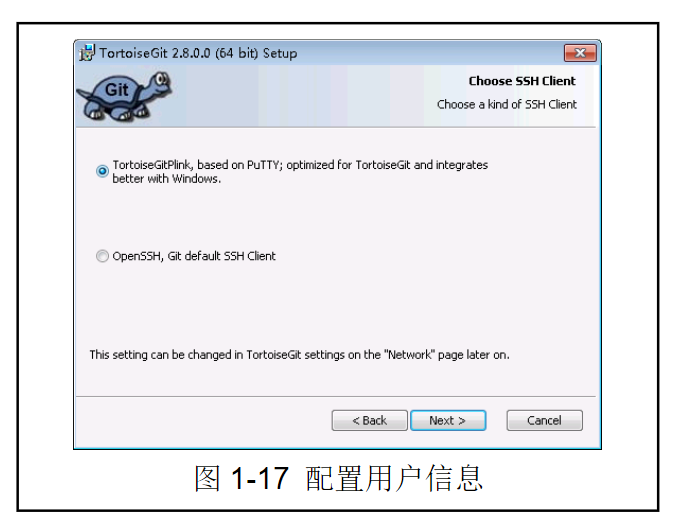The image size is (681, 526).
Task: Click the 'Git' text on turtle shell
Action: pos(116,90)
